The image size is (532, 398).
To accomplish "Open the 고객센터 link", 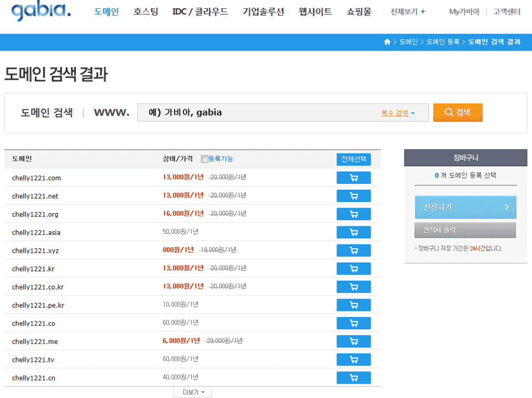I will [x=507, y=12].
